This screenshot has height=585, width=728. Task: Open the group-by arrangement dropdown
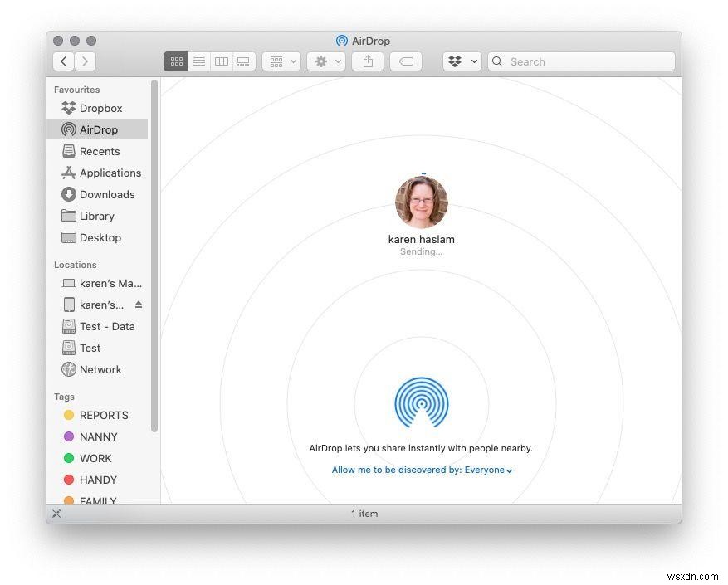(x=281, y=61)
